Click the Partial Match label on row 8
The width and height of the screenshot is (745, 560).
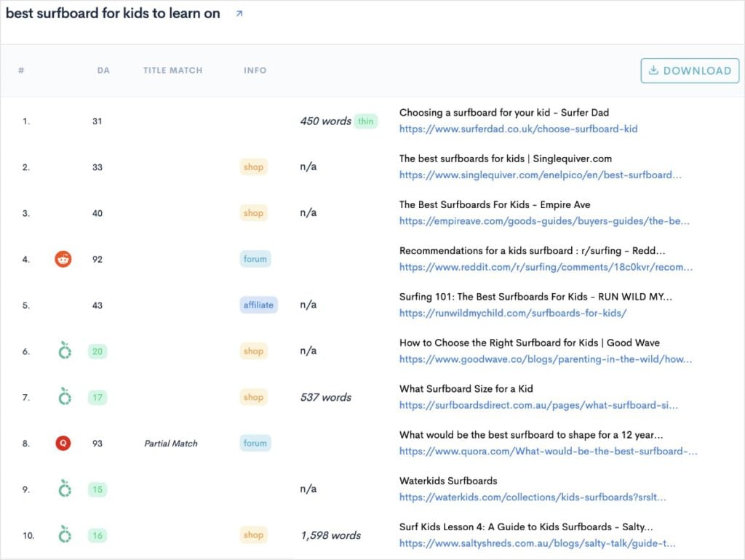170,443
